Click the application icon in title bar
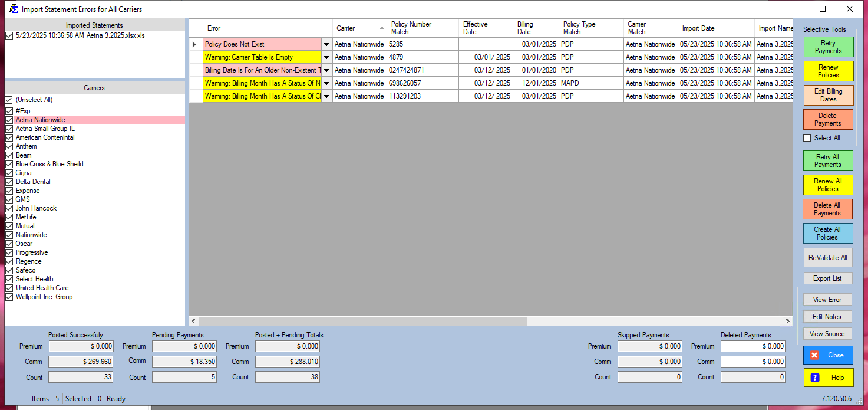Viewport: 868px width, 410px height. [13, 9]
